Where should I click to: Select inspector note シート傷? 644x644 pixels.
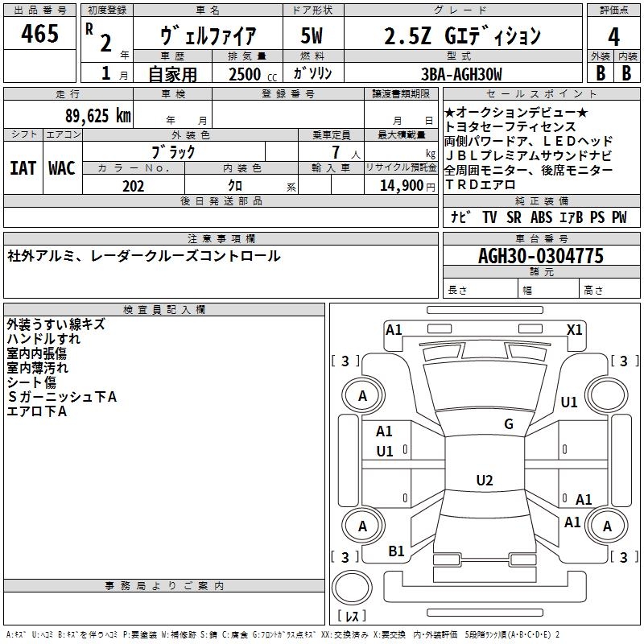pos(31,382)
